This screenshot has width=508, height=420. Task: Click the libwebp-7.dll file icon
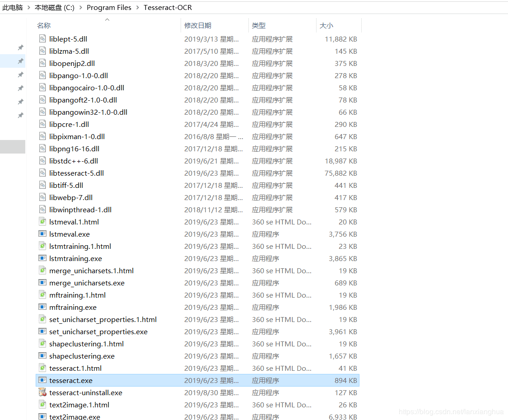[x=42, y=197]
